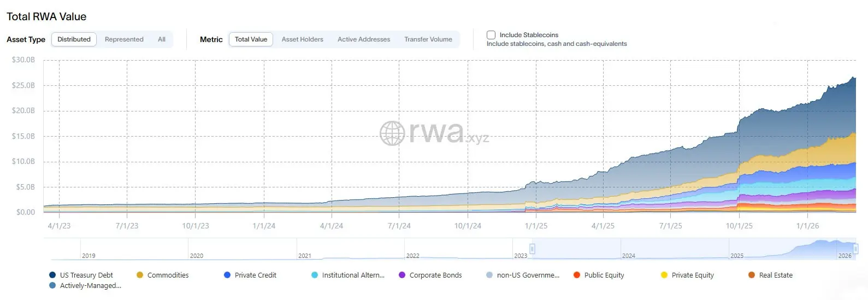Select the Distributed asset type
Viewport: 868px width, 300px height.
(x=74, y=39)
